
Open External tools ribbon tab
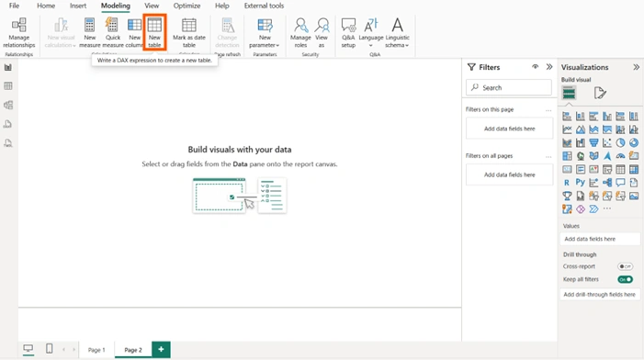pos(264,6)
